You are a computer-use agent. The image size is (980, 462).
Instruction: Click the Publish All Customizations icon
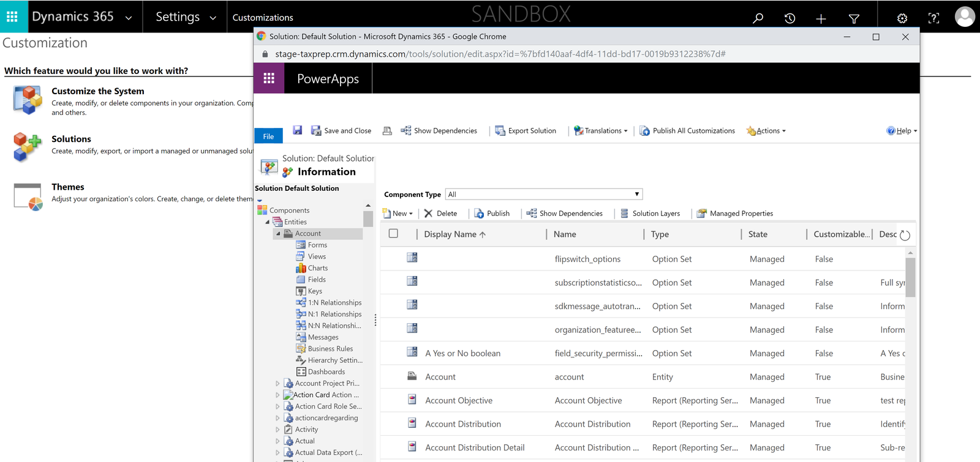pos(644,131)
